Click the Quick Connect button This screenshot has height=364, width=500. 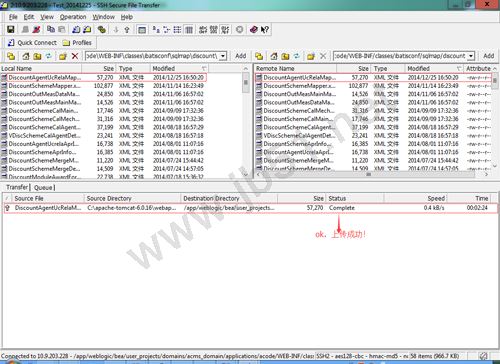[x=32, y=43]
